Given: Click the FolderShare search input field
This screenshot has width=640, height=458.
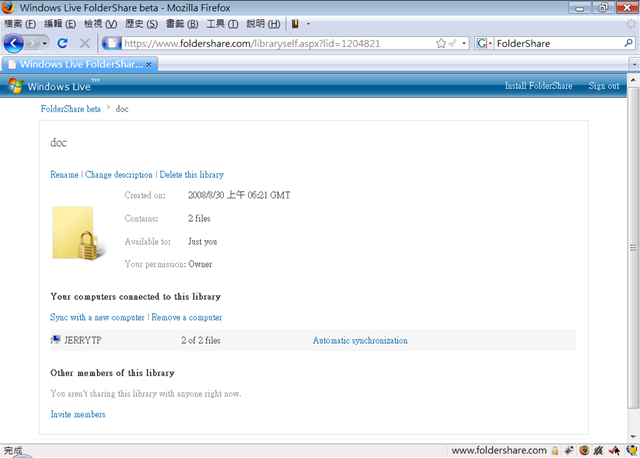Looking at the screenshot, I should tap(558, 43).
